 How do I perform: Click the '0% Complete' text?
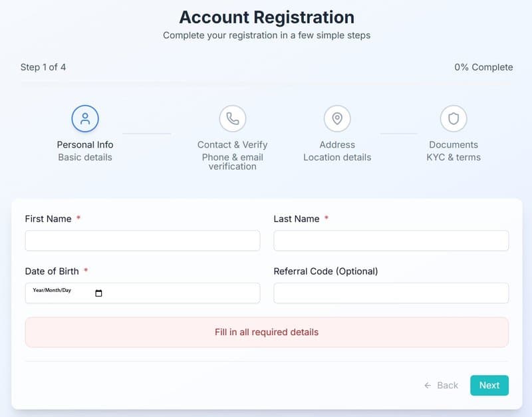point(484,67)
